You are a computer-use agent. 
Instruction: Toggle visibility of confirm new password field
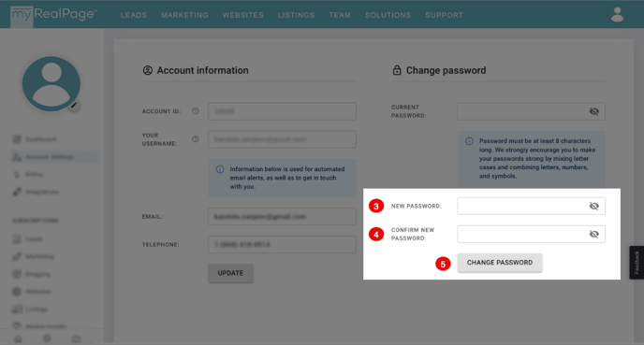[x=593, y=234]
